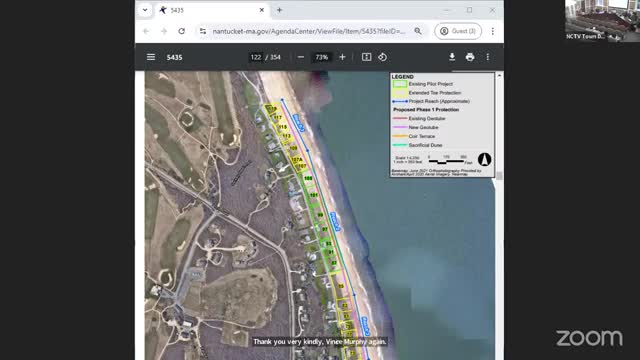Click the Existing Geotube legend entry
This screenshot has height=360, width=640.
coord(419,118)
